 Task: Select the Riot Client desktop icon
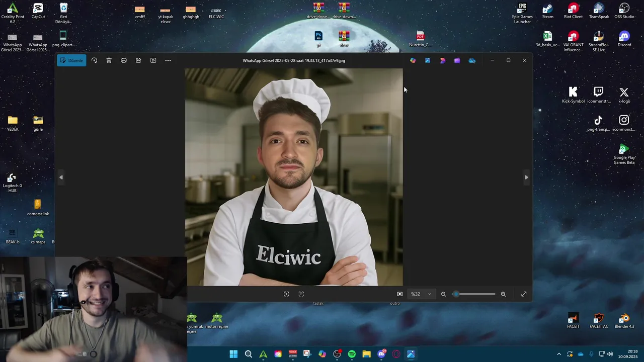point(573,12)
